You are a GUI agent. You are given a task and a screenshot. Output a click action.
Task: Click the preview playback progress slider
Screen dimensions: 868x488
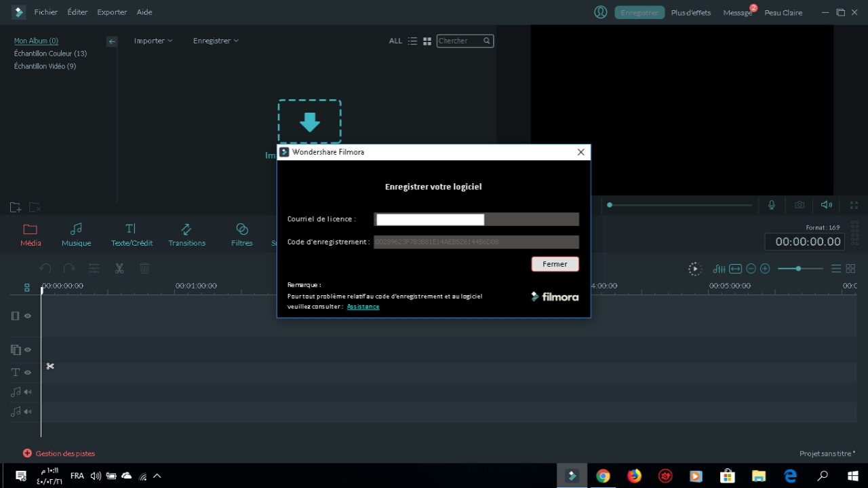tap(679, 205)
